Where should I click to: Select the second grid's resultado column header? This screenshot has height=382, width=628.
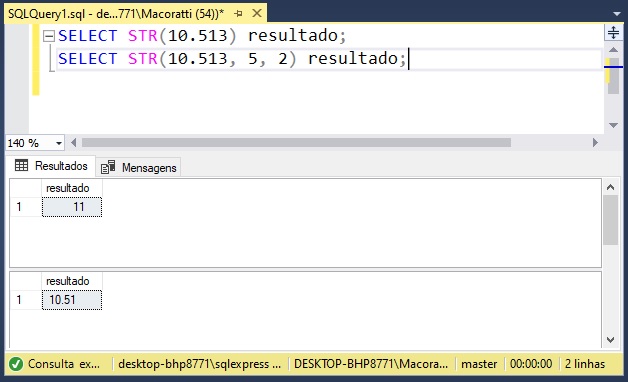[72, 281]
